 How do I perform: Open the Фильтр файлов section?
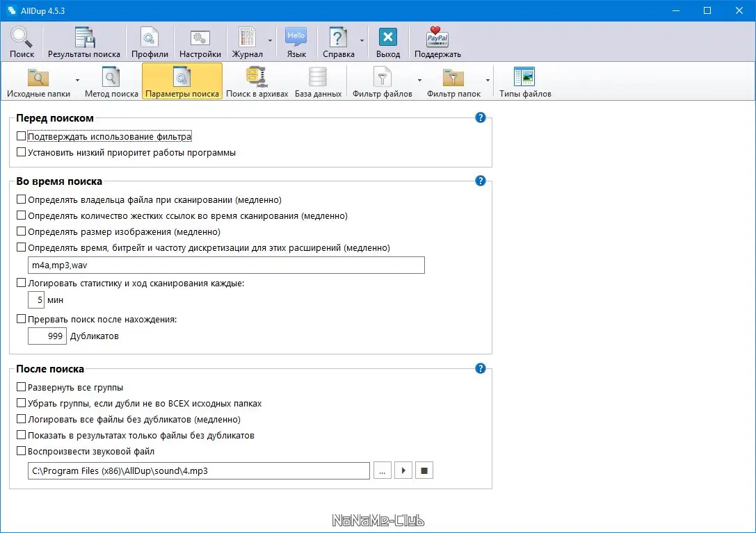point(383,82)
